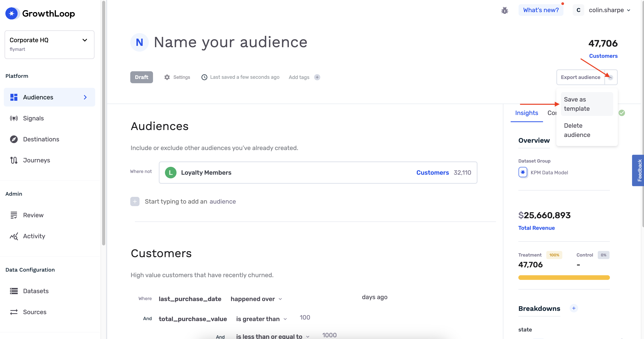This screenshot has height=339, width=644.
Task: Click the 1000 value in filter row
Action: 329,335
